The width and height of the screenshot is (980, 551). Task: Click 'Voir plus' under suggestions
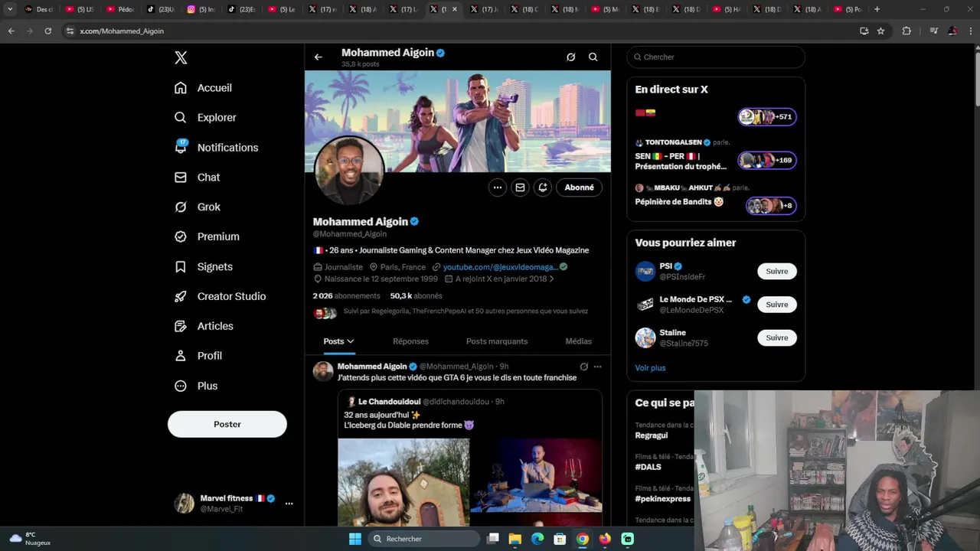pos(650,368)
